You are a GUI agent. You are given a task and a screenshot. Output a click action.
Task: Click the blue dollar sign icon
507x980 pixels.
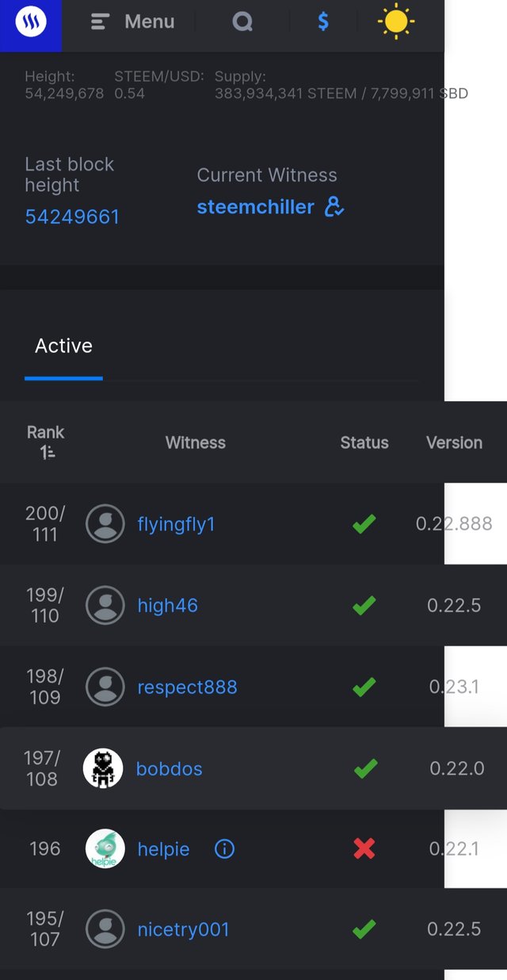pos(323,22)
